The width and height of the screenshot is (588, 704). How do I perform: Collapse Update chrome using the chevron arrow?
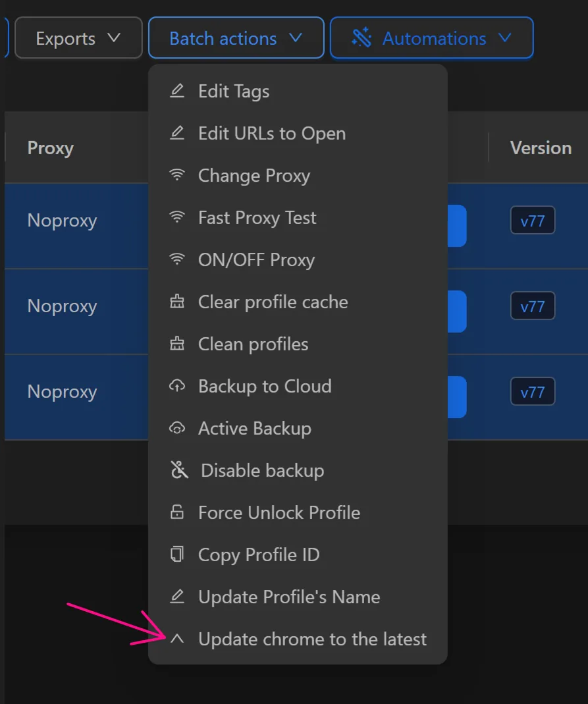point(176,639)
